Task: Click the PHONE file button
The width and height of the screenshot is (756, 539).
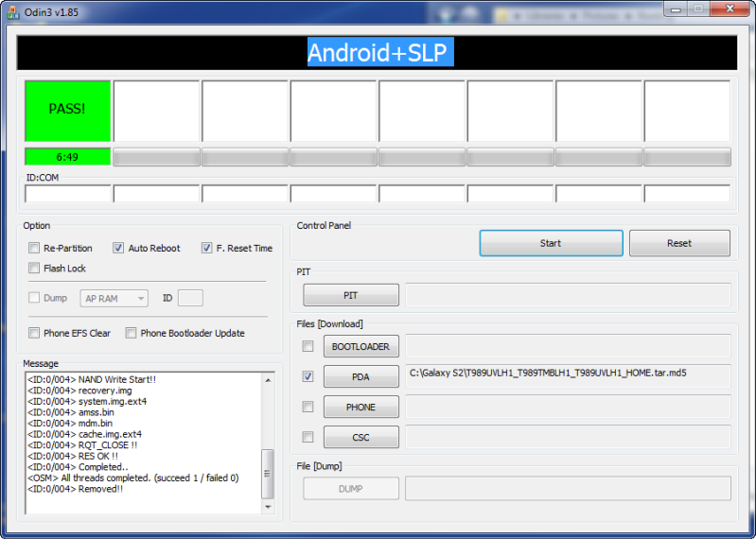Action: 361,407
